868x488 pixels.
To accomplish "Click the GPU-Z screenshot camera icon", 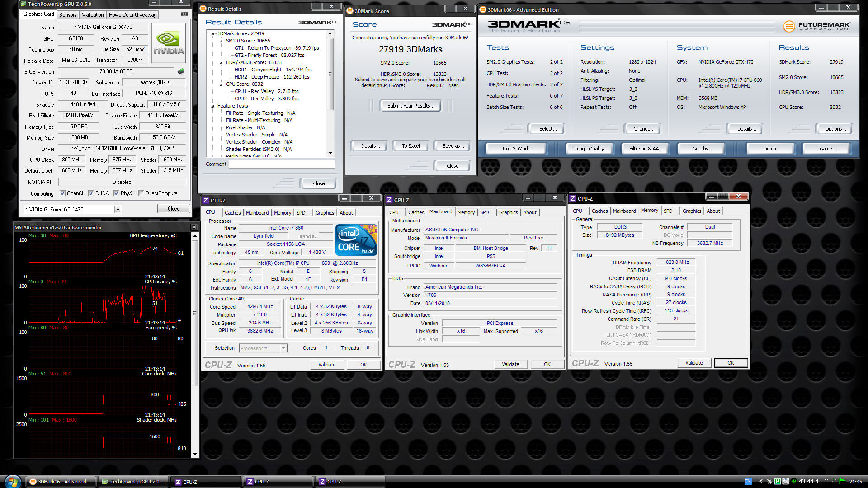I will click(x=184, y=14).
